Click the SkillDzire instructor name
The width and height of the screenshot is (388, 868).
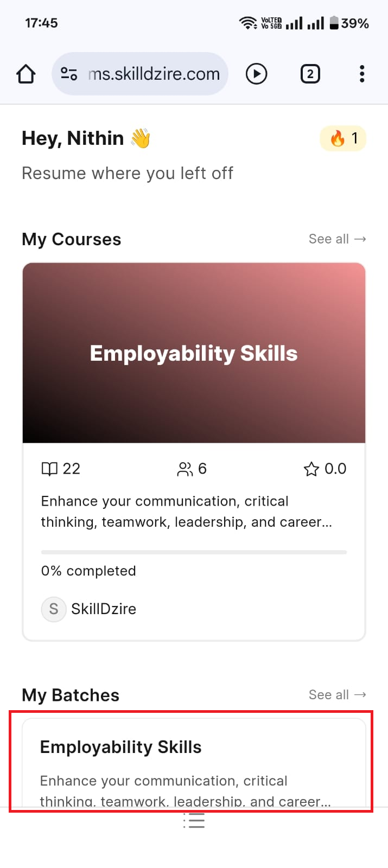[x=104, y=609]
